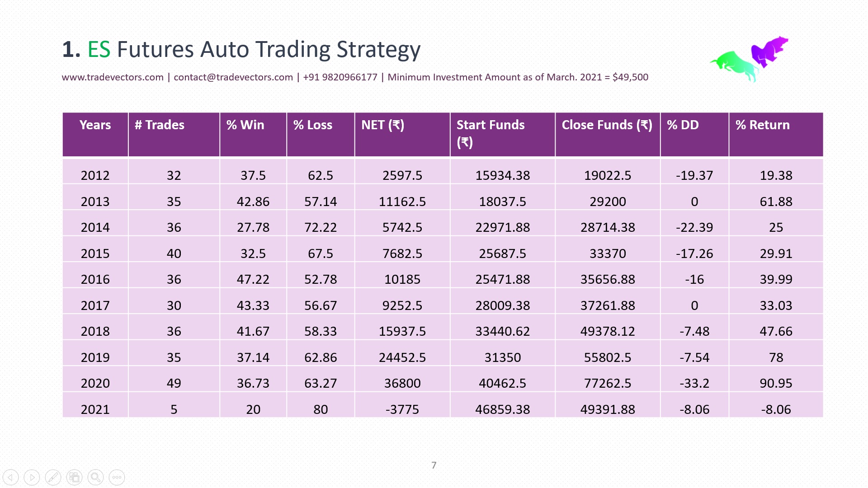
Task: Click the phone number +91 9820966177
Action: (340, 77)
